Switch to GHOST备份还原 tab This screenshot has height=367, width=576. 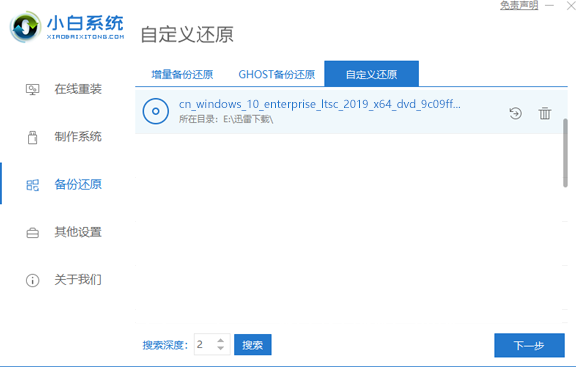tap(277, 75)
